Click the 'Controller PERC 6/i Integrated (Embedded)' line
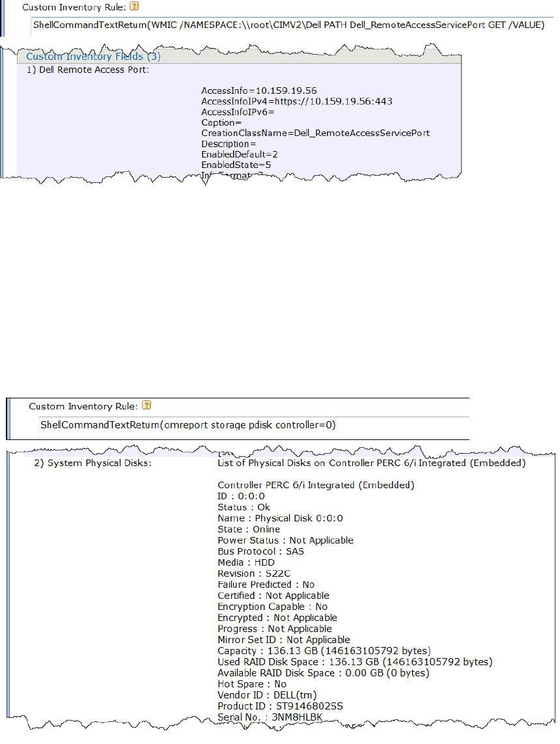 316,486
